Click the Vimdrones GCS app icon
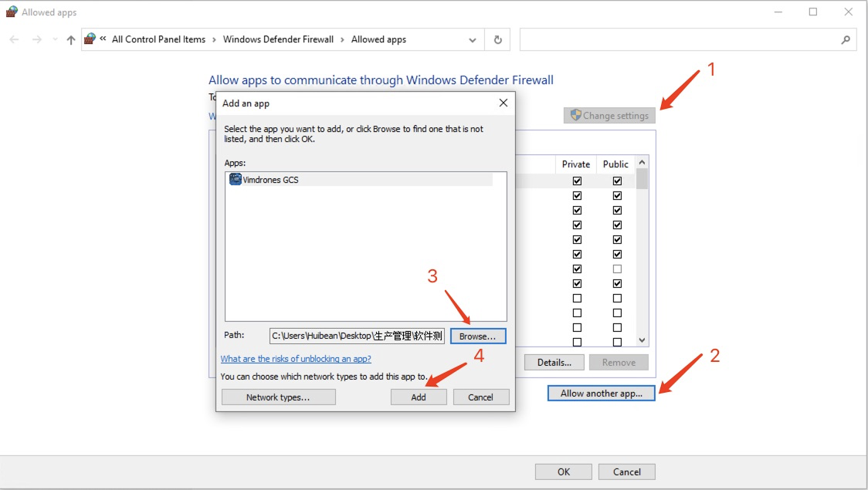 click(x=236, y=179)
